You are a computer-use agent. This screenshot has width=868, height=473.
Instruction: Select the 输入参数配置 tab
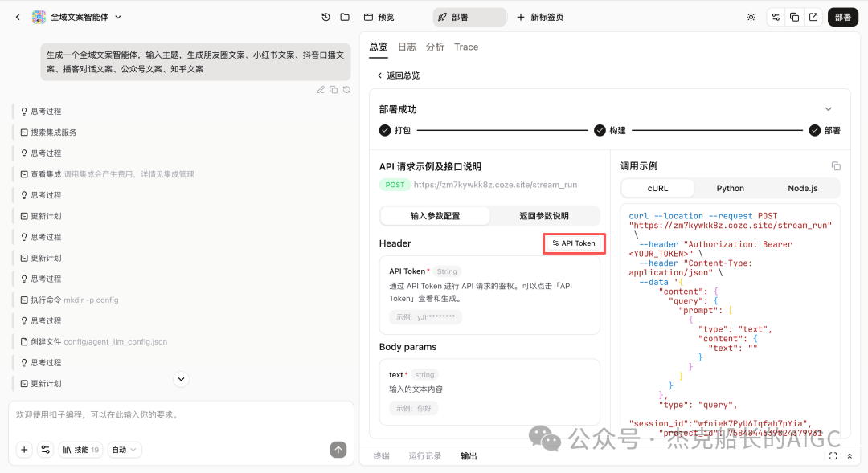tap(435, 216)
